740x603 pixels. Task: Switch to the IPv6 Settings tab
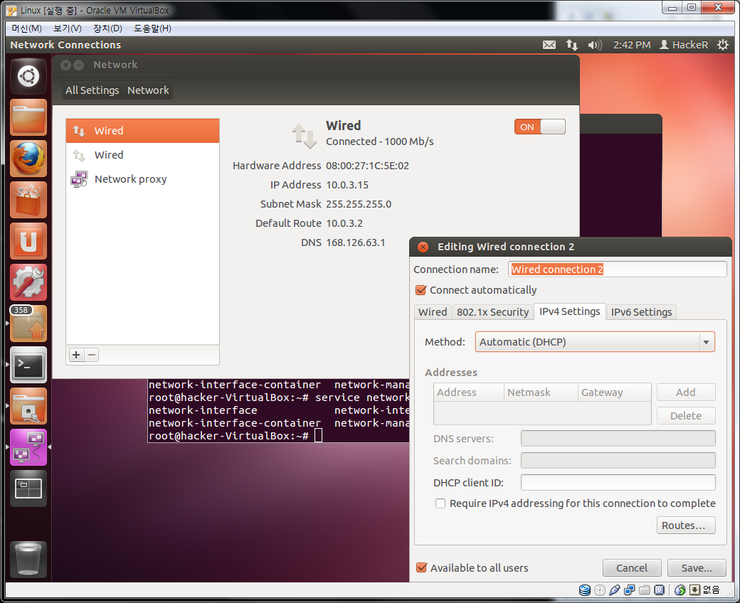(x=641, y=312)
